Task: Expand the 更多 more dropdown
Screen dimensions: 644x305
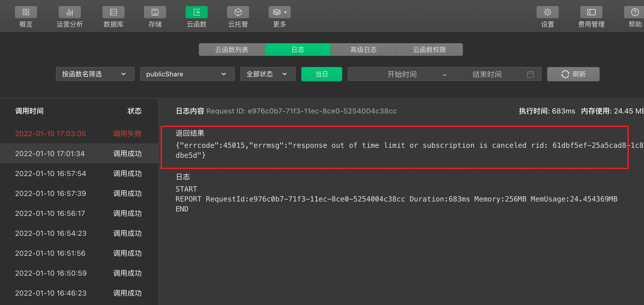Action: pos(279,12)
